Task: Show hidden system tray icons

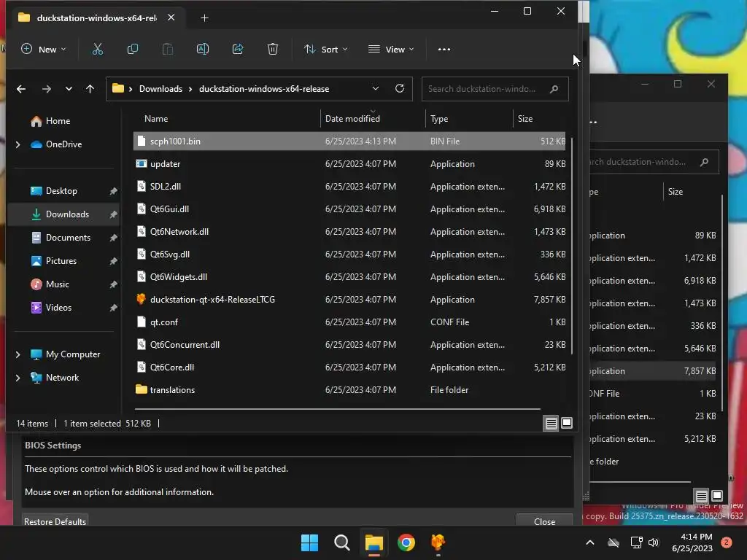Action: (x=589, y=542)
